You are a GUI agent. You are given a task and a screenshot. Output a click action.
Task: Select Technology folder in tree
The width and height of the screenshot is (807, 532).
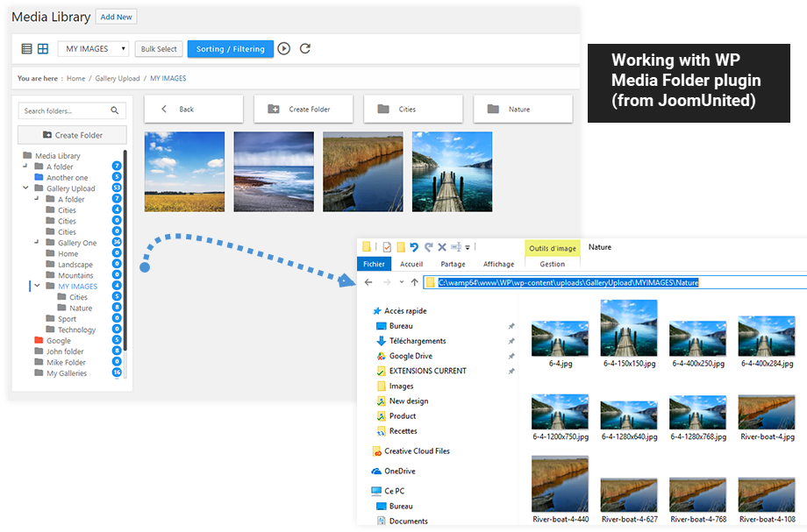[76, 330]
